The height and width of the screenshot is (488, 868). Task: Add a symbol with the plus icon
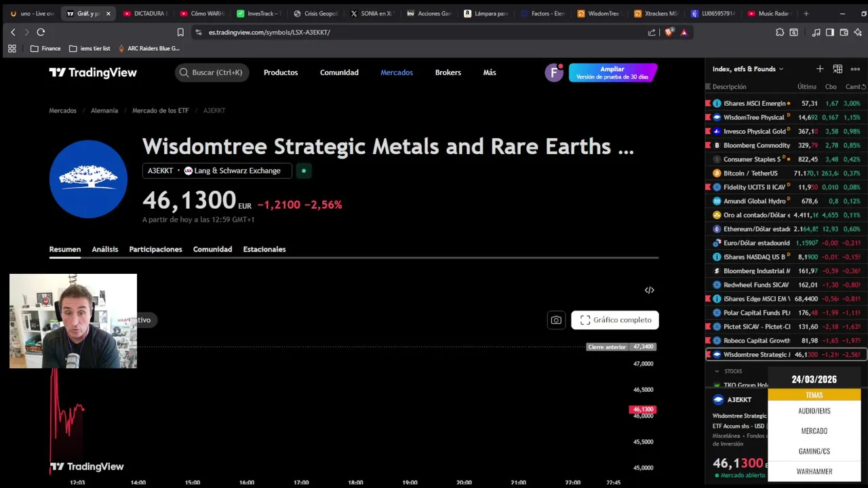820,69
